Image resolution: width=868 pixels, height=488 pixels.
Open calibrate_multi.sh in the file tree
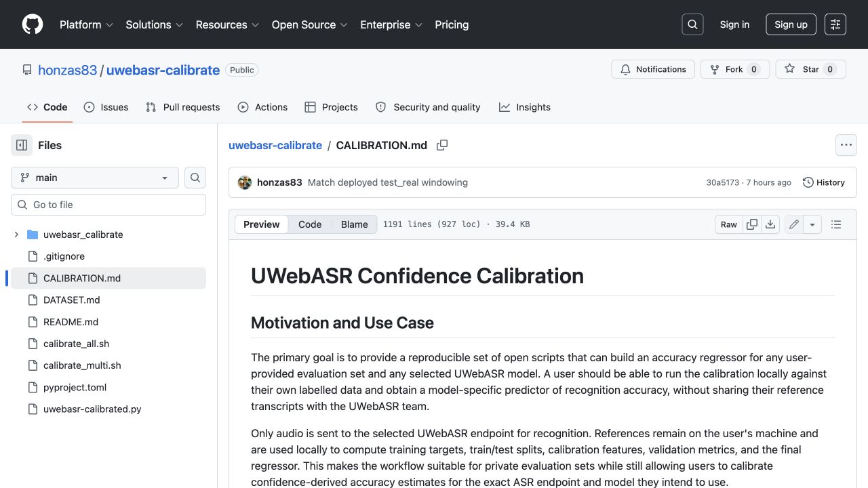[x=108, y=365]
